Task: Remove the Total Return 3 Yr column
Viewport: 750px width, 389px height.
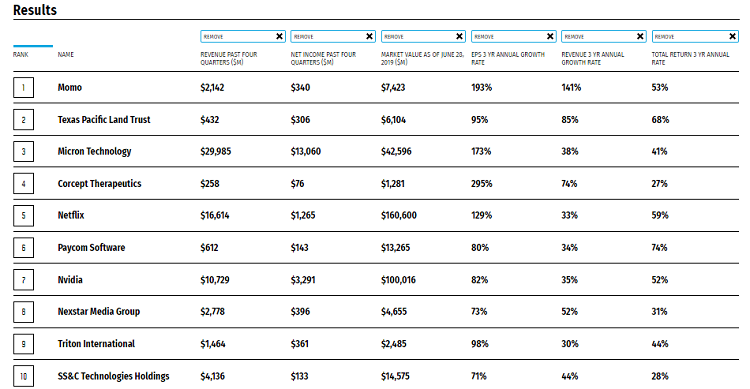Action: (x=732, y=36)
